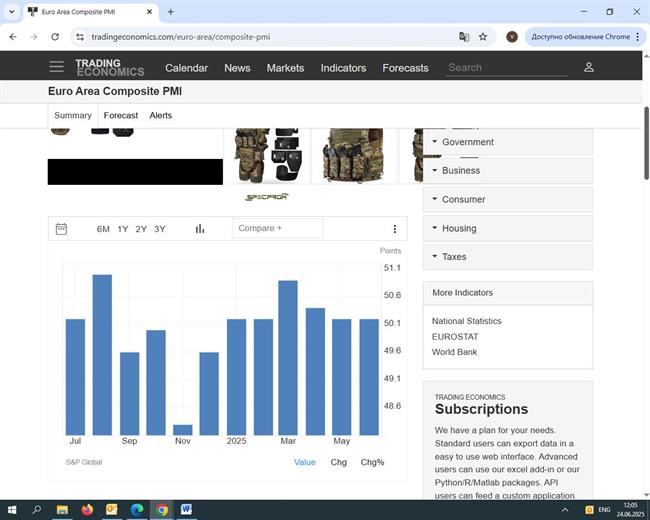Screen dimensions: 650x520
Task: Expand the Consumer category
Action: pyautogui.click(x=508, y=199)
